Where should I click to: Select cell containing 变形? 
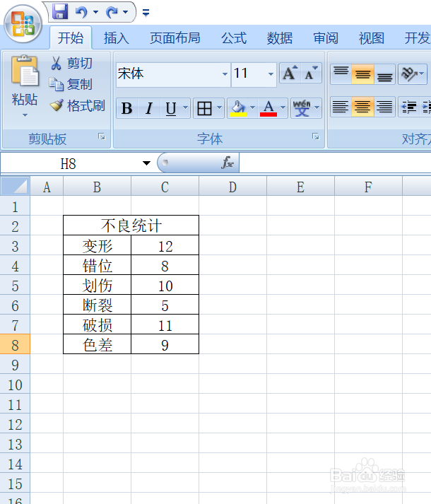[97, 245]
